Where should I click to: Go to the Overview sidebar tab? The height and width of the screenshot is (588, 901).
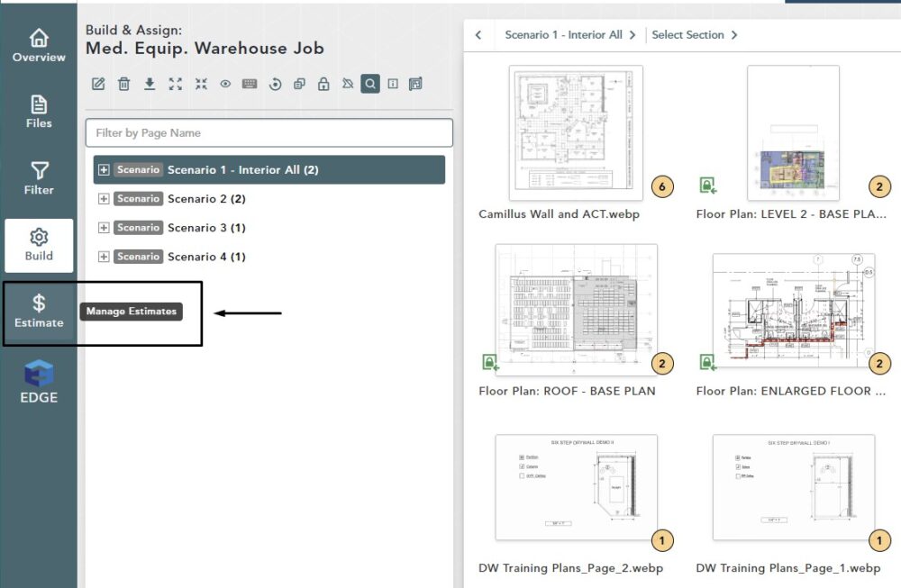click(x=39, y=46)
